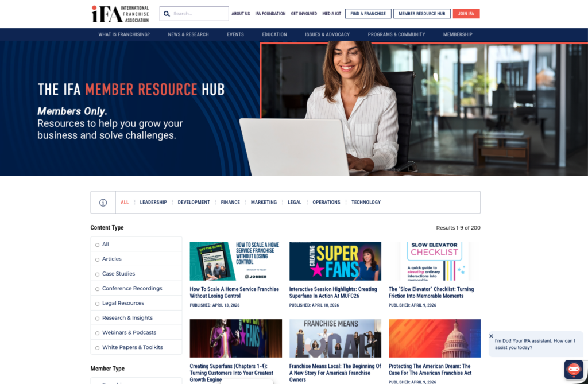Choose Webinars & Podcasts content type
Viewport: 588px width, 384px height.
pos(98,333)
